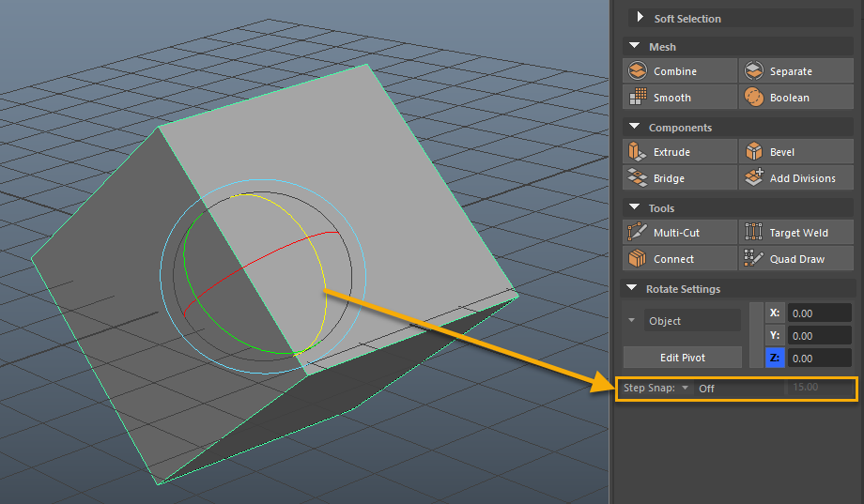Viewport: 864px width, 504px height.
Task: Click the Add Divisions text label
Action: pyautogui.click(x=802, y=178)
